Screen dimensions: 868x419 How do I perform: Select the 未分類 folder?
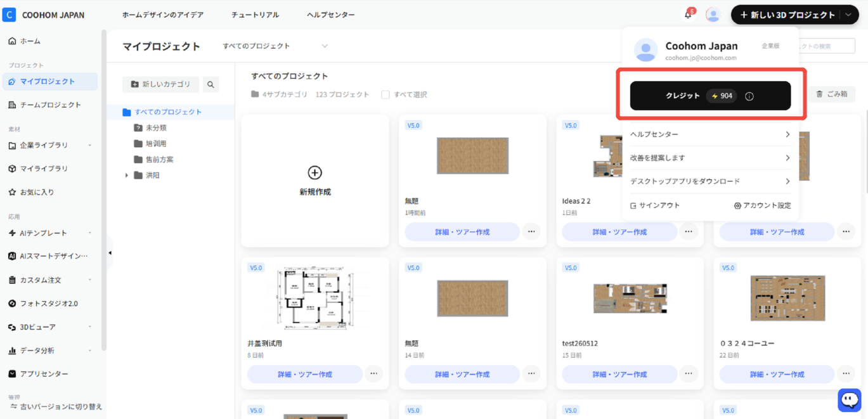click(x=156, y=128)
